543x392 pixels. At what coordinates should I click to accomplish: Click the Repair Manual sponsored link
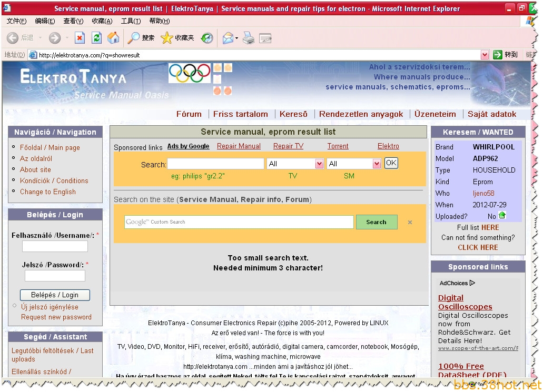pos(239,146)
